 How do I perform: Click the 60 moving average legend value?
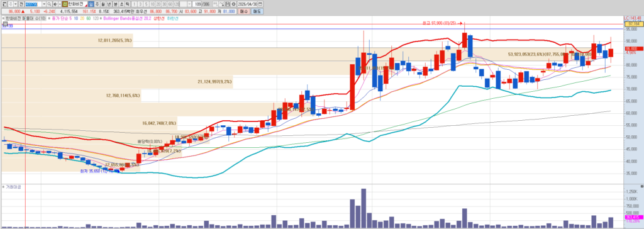point(88,18)
